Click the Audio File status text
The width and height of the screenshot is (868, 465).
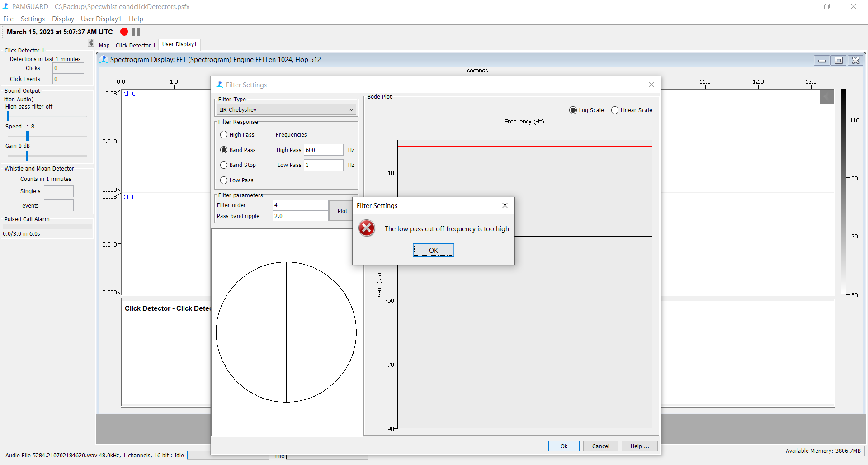(94, 455)
